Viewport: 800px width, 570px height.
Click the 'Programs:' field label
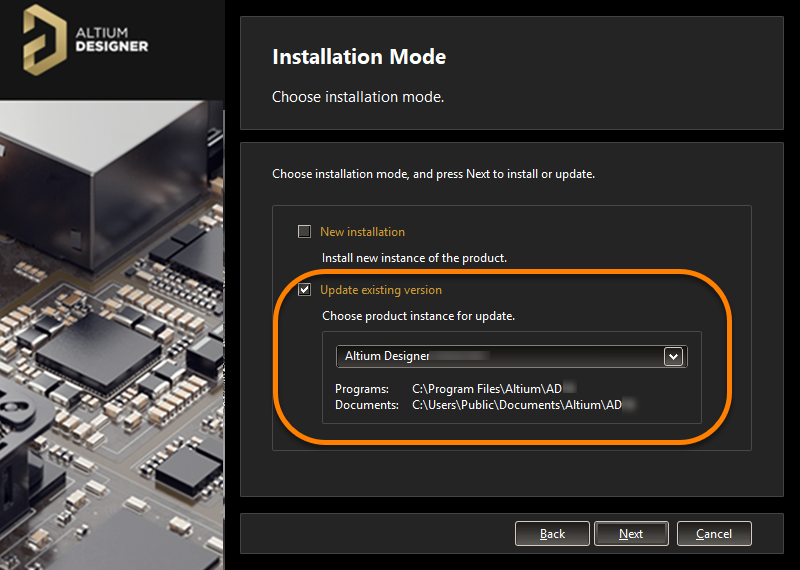click(360, 388)
